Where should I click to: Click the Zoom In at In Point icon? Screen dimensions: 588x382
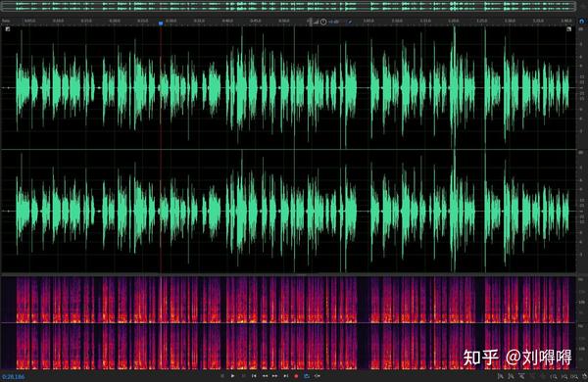click(x=554, y=377)
